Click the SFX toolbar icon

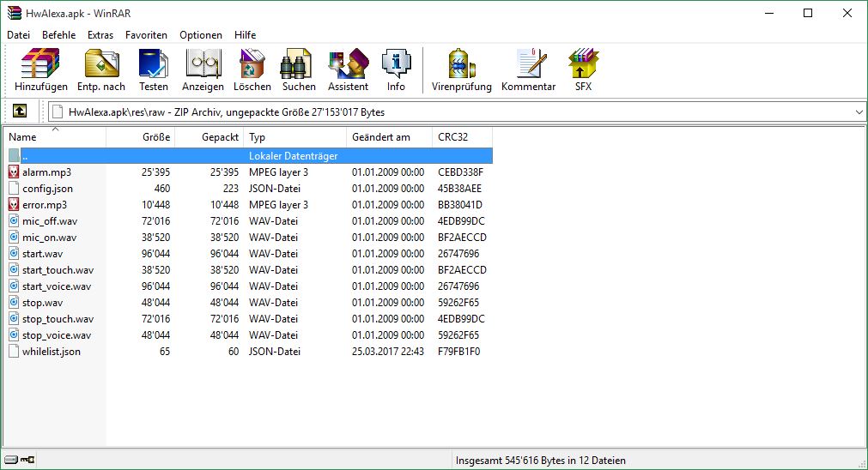(x=584, y=63)
